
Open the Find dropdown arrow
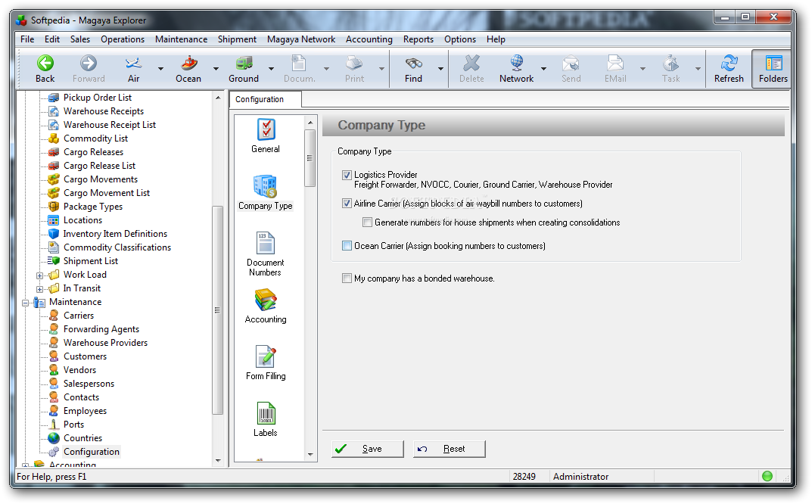(440, 69)
